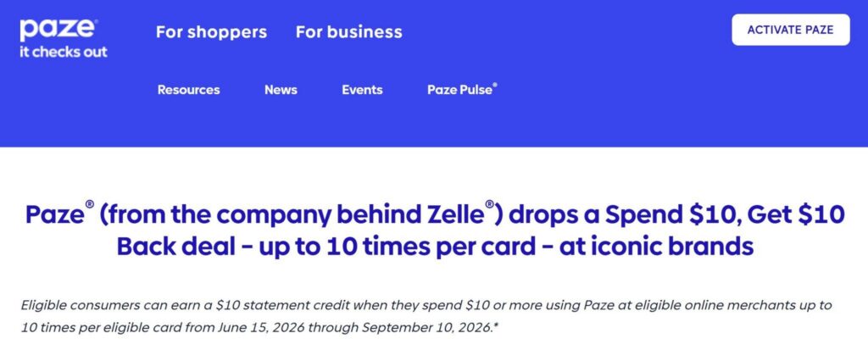Click the word Zelle in the headline
The image size is (868, 361).
click(453, 215)
